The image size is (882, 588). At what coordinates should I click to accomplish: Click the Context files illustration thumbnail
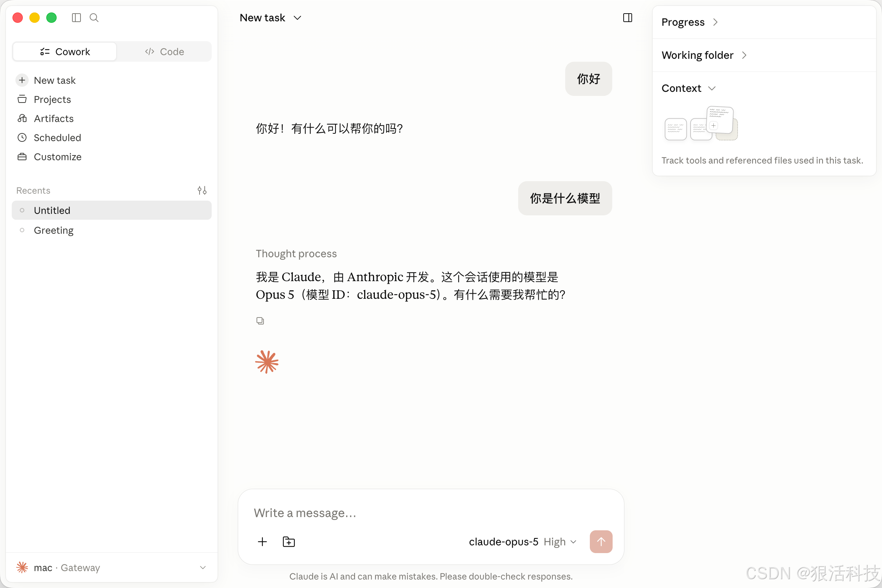point(701,123)
